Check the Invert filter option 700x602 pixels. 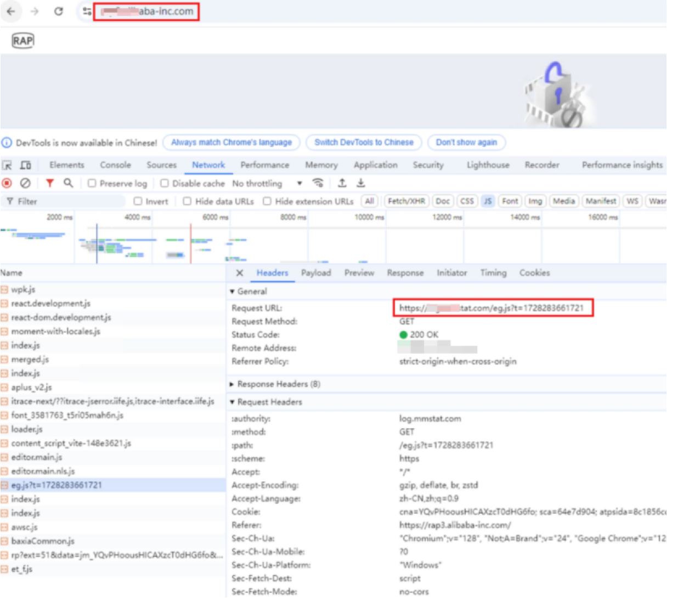pos(138,201)
